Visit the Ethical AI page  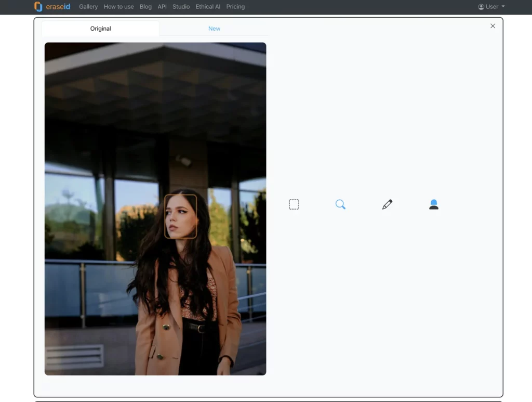click(208, 7)
